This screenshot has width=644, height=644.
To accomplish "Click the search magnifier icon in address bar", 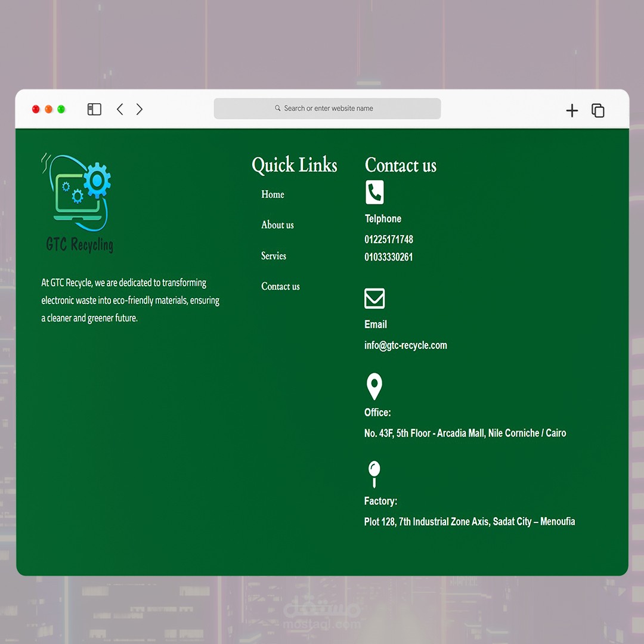I will point(278,108).
